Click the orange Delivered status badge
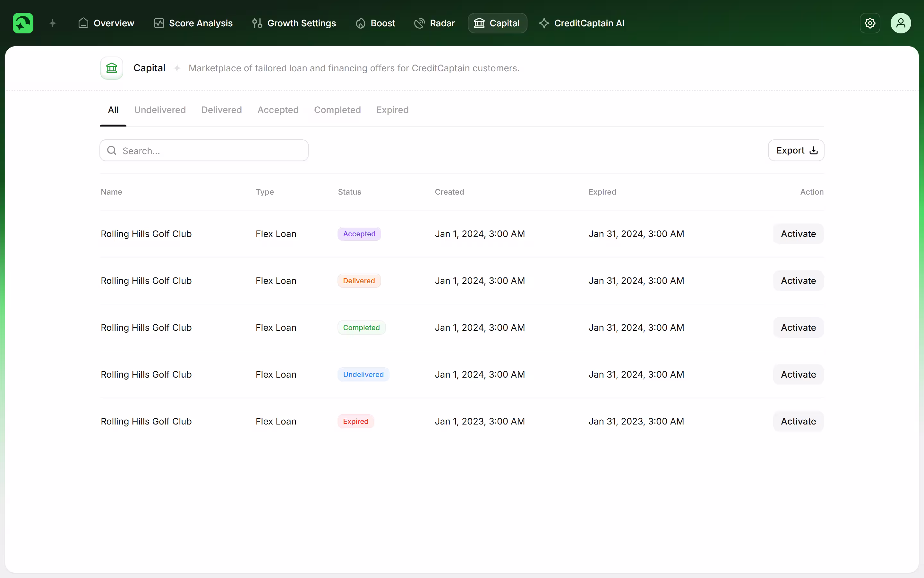This screenshot has width=924, height=578. (359, 281)
